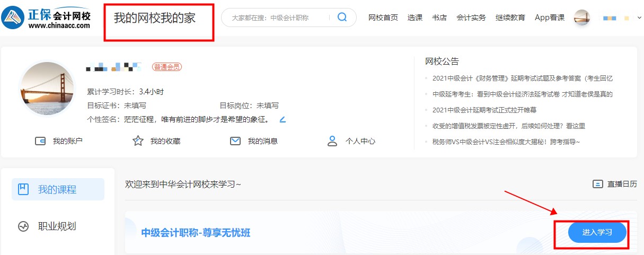
Task: Open 选课 in top navigation
Action: point(415,17)
